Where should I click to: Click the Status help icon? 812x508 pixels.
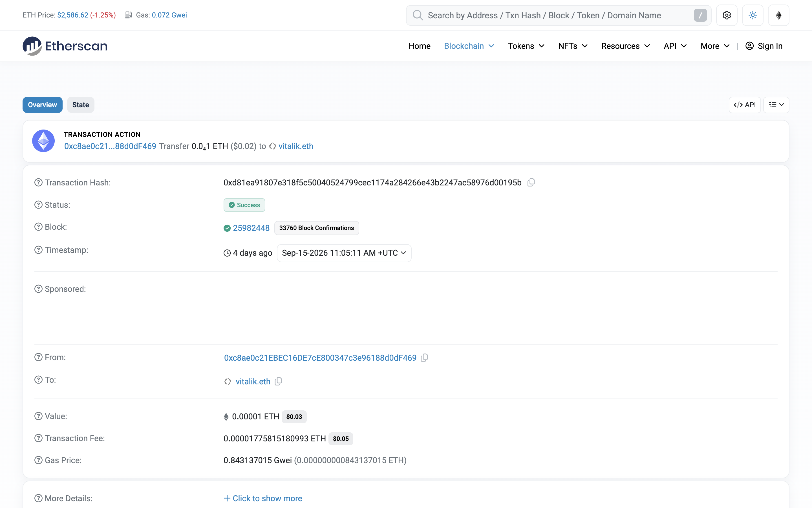(x=38, y=205)
